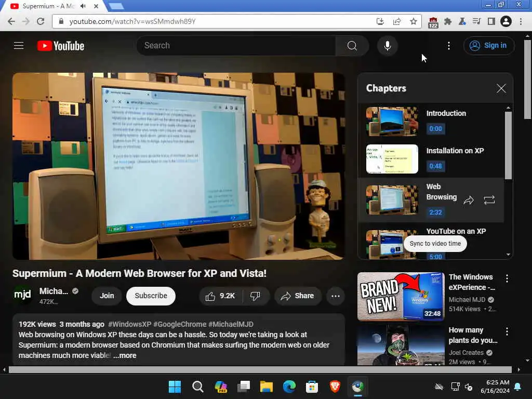The width and height of the screenshot is (532, 399).
Task: Launch Microsoft Edge from taskbar
Action: (289, 387)
